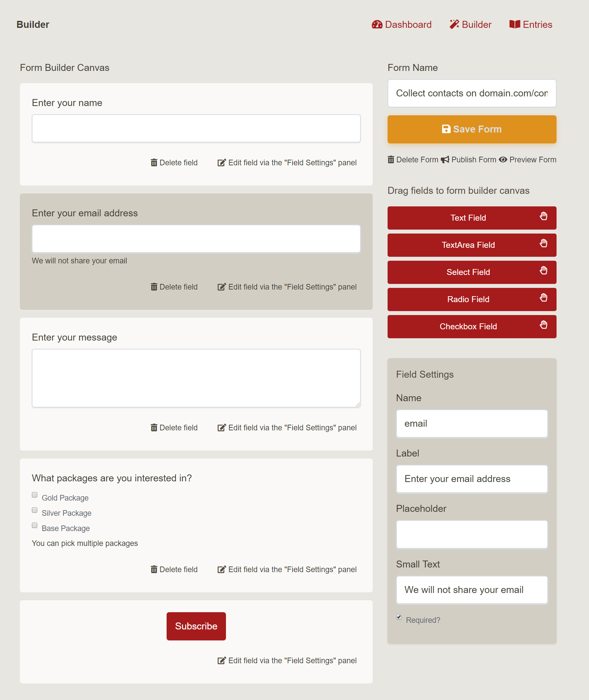Check the Silver Package checkbox
The width and height of the screenshot is (589, 700).
[35, 510]
